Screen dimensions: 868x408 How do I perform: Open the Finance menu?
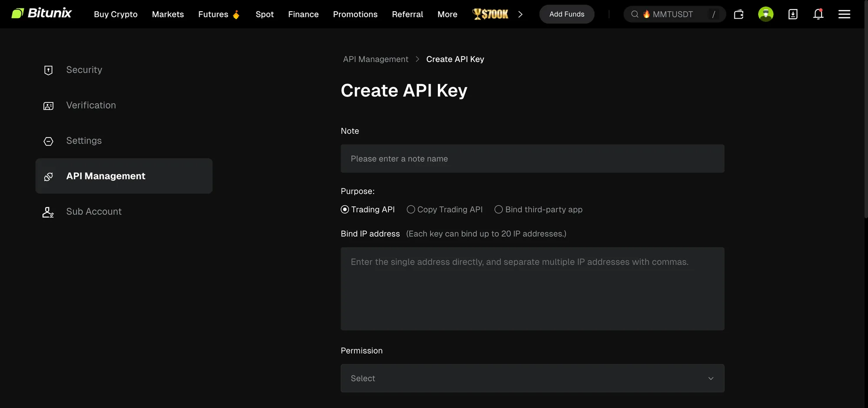coord(303,14)
